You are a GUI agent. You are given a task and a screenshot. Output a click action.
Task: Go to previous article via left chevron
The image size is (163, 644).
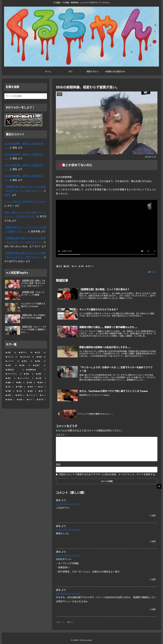(59, 414)
